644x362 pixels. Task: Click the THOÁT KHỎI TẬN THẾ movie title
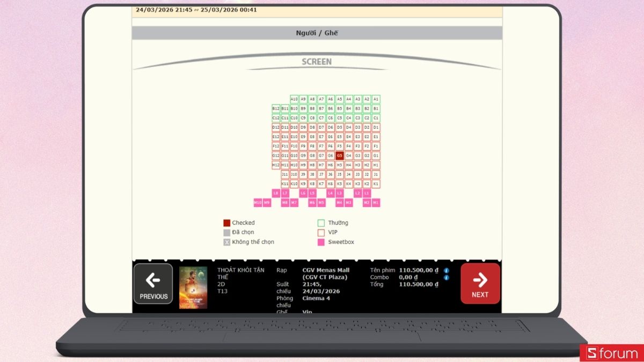pos(241,274)
